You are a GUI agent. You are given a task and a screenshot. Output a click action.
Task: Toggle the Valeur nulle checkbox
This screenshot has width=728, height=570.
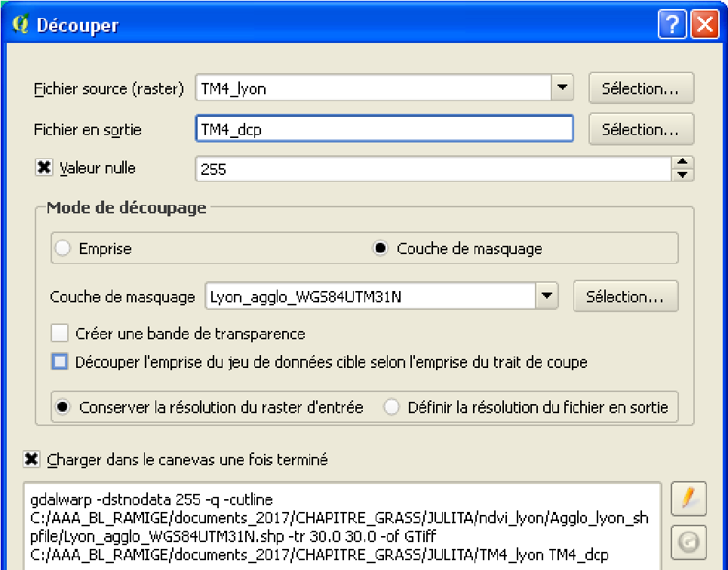tap(44, 167)
